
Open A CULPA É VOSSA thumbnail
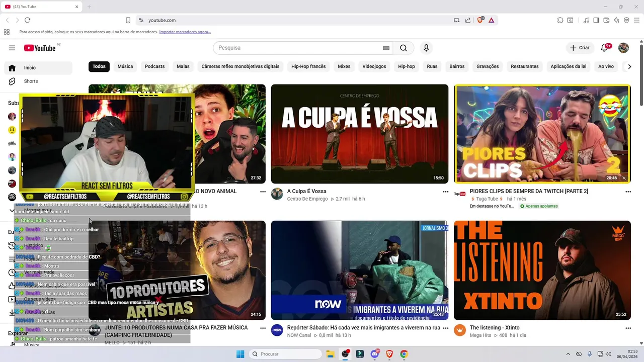tap(360, 134)
